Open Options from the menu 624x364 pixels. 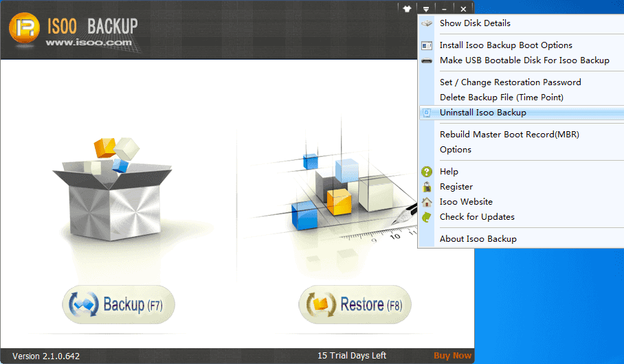pos(456,150)
